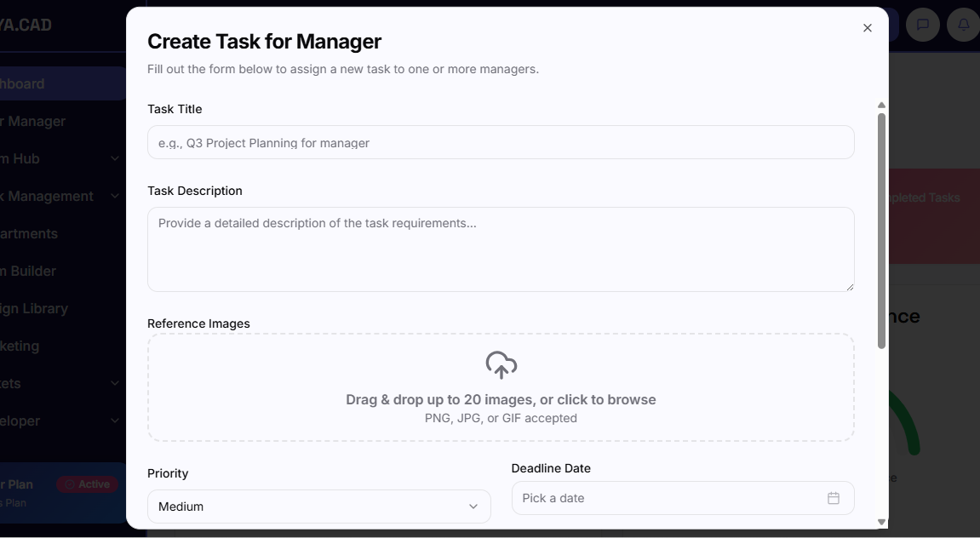Click the dialog's vertical scrollbar thumb

pyautogui.click(x=881, y=230)
